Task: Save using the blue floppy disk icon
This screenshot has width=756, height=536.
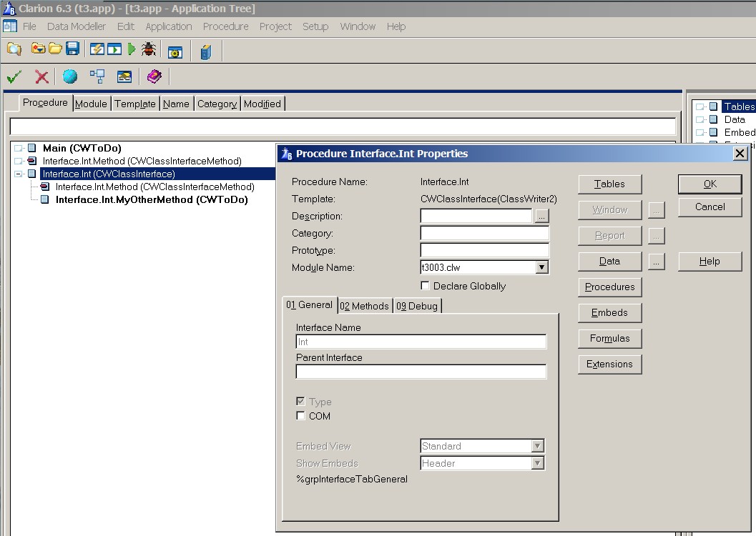Action: pyautogui.click(x=72, y=49)
